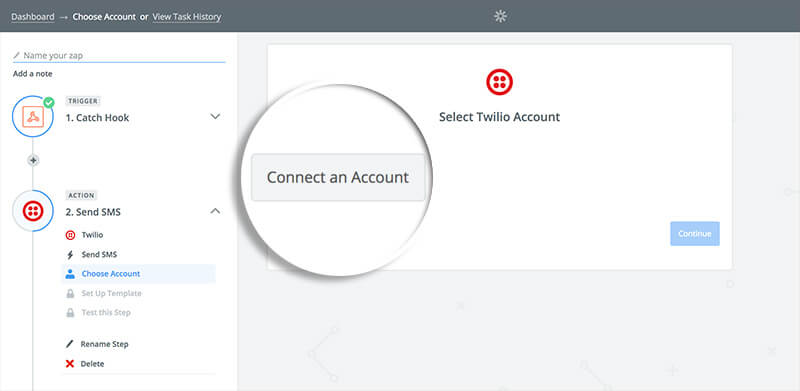This screenshot has width=800, height=391.
Task: Click the Select Twilio Account heading
Action: (499, 117)
